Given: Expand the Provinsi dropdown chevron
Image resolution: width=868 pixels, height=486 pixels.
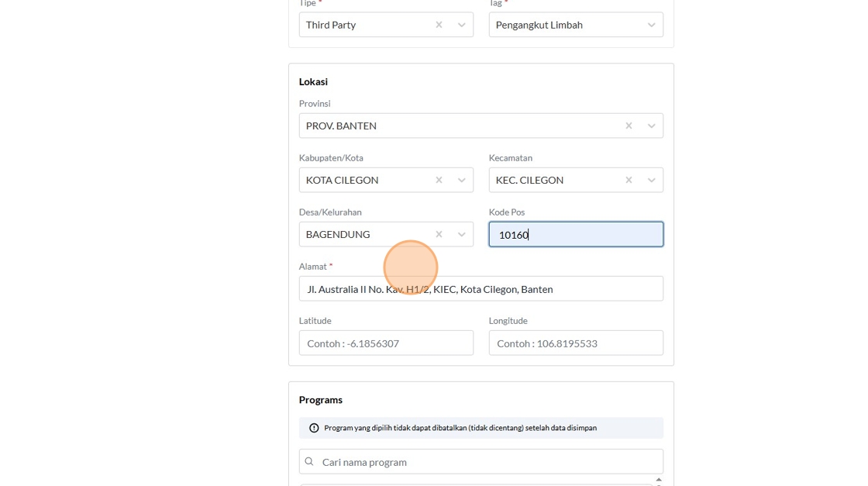Looking at the screenshot, I should pyautogui.click(x=652, y=126).
